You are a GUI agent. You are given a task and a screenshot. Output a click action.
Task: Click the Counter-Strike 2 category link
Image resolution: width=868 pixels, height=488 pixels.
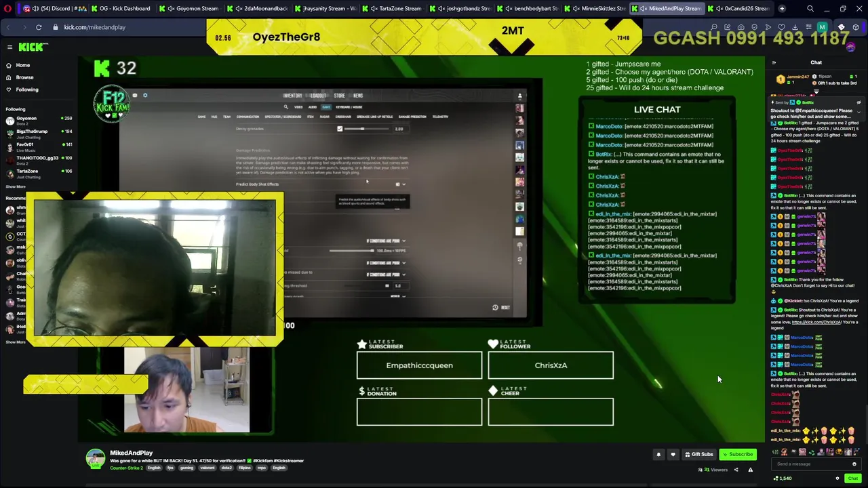click(126, 468)
